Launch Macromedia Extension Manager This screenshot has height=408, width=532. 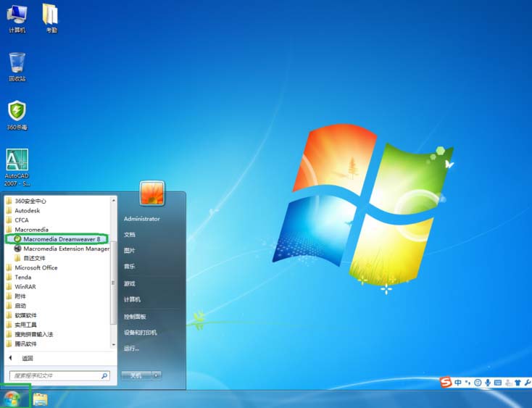pyautogui.click(x=61, y=249)
